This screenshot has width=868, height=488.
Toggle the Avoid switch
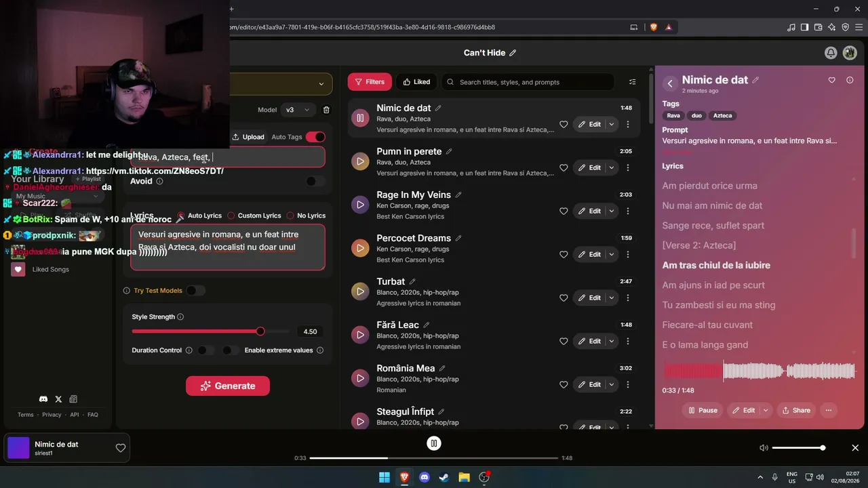tap(315, 181)
